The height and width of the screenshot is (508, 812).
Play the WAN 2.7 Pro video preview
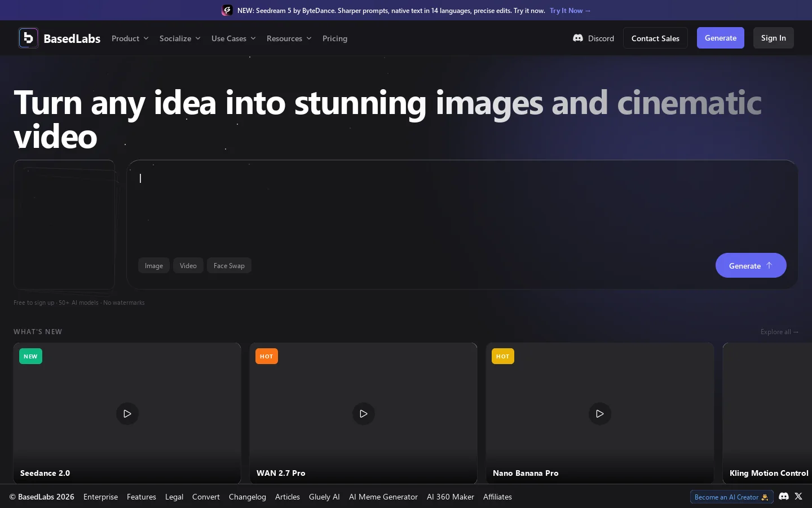pyautogui.click(x=364, y=414)
